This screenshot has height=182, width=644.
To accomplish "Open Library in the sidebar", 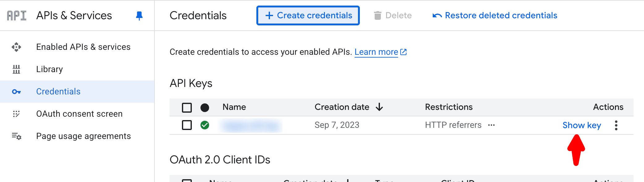I will click(x=49, y=69).
